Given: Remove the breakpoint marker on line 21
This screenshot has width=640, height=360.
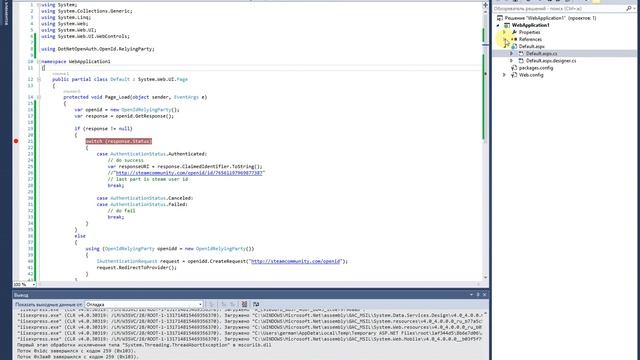Looking at the screenshot, I should (x=16, y=141).
